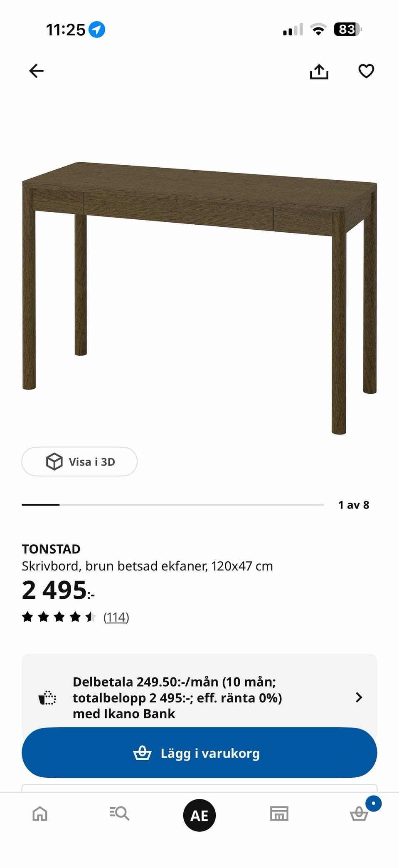Click the Delbetala installment payment icon
This screenshot has width=399, height=868.
(47, 698)
